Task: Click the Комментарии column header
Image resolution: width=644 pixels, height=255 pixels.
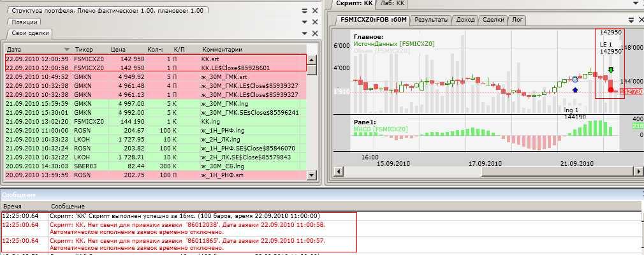Action: (252, 50)
